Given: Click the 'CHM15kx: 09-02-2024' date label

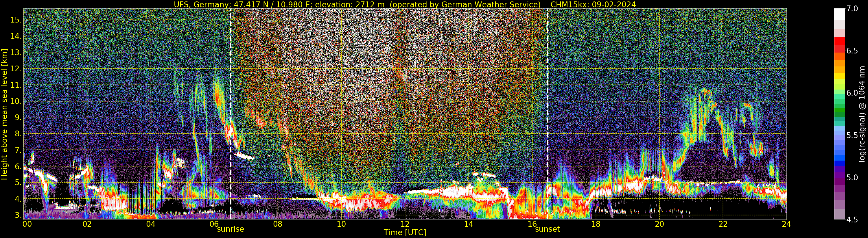Looking at the screenshot, I should click(x=593, y=4).
